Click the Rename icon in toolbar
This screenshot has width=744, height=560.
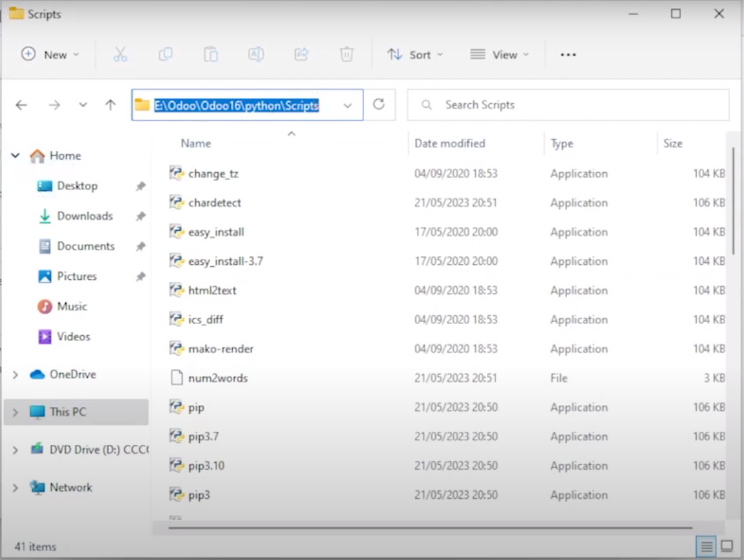pyautogui.click(x=256, y=55)
